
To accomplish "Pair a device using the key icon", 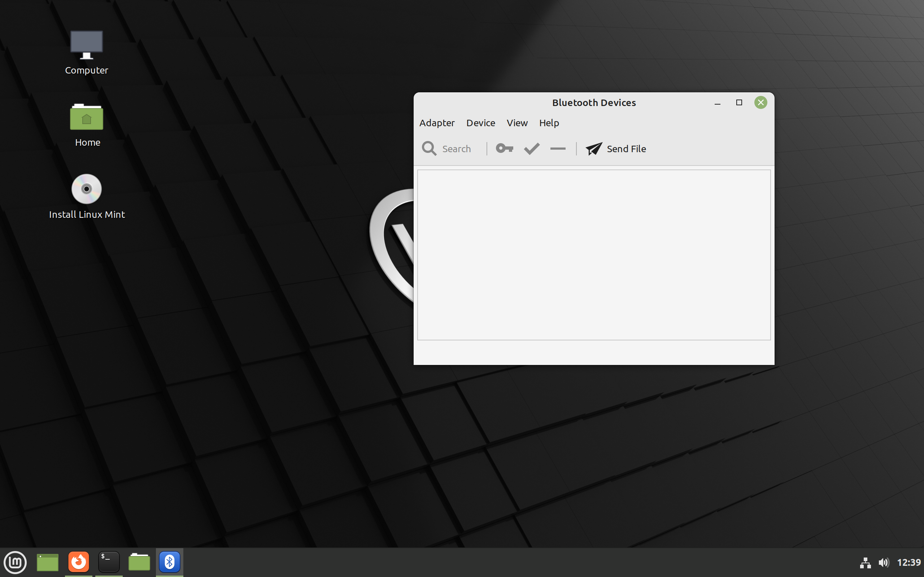I will coord(504,149).
